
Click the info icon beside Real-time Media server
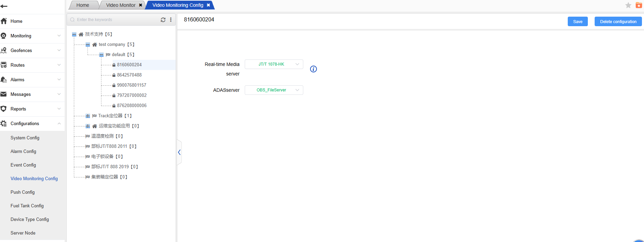[x=313, y=69]
